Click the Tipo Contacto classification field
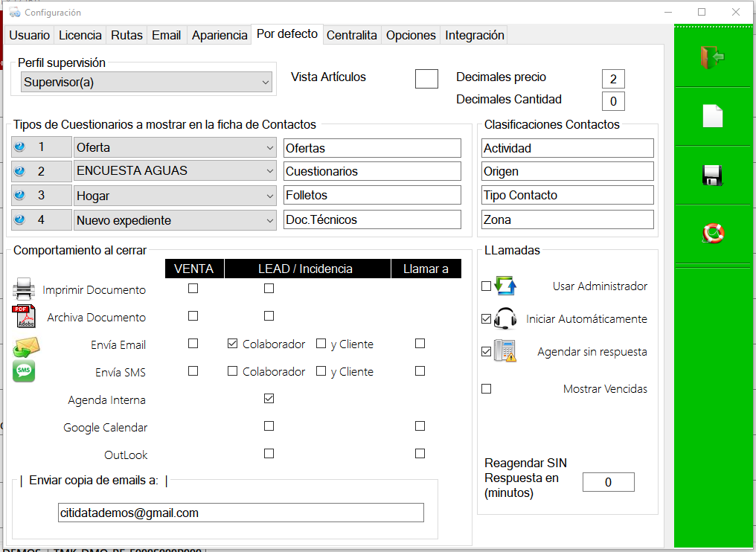Image resolution: width=756 pixels, height=552 pixels. [568, 195]
